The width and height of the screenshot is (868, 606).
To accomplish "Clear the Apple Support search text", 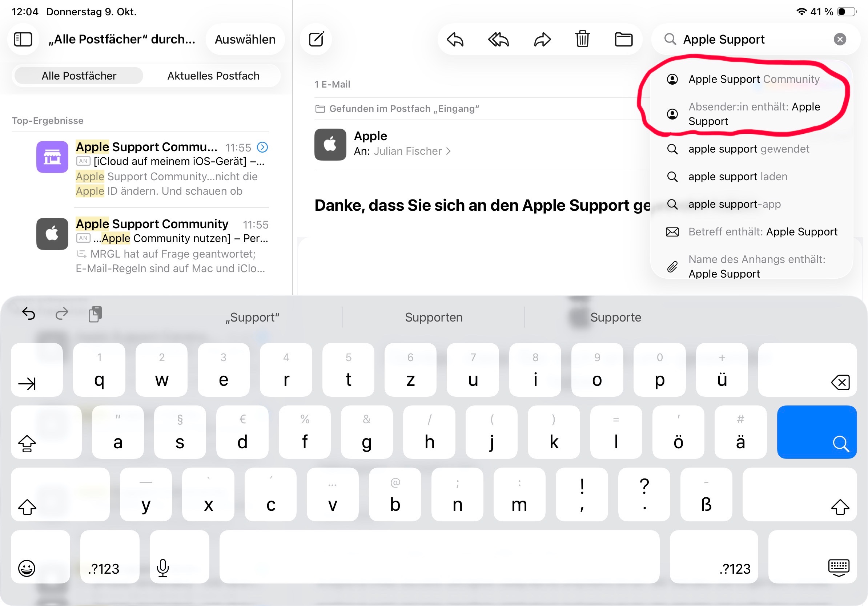I will point(840,39).
